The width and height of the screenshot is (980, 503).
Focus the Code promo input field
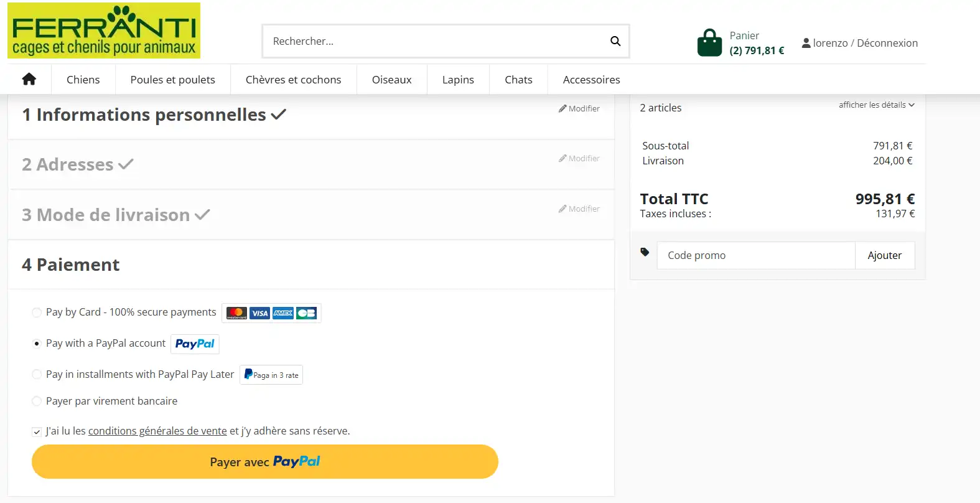tap(756, 255)
